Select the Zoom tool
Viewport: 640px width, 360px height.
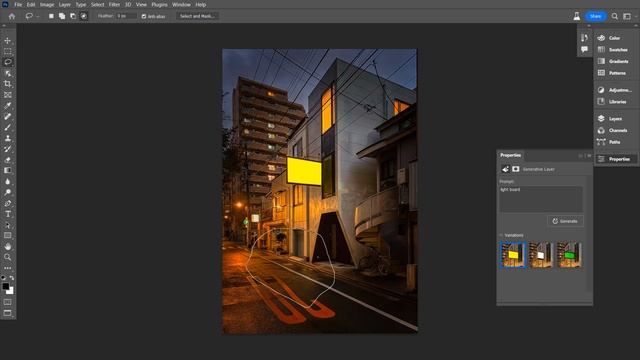click(x=8, y=257)
